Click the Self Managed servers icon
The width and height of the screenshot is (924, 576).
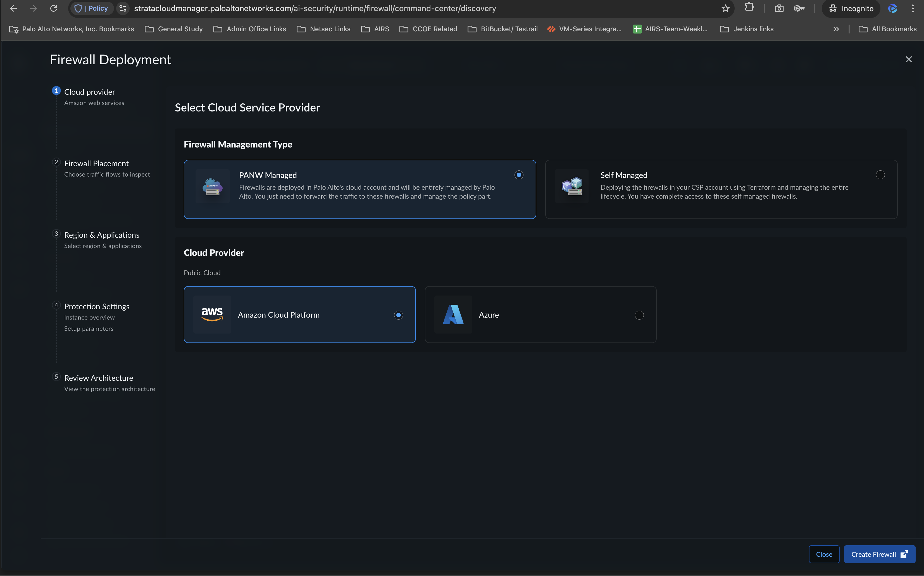pyautogui.click(x=572, y=186)
